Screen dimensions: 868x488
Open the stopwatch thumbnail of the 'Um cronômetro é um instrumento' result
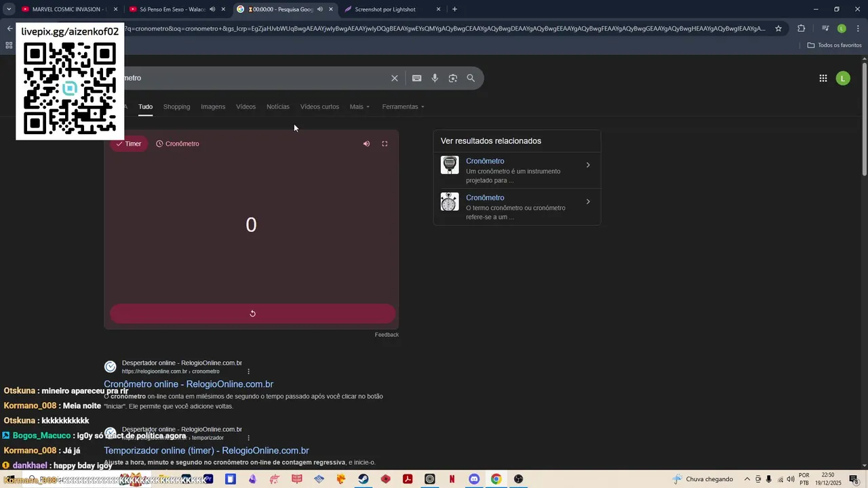tap(450, 165)
